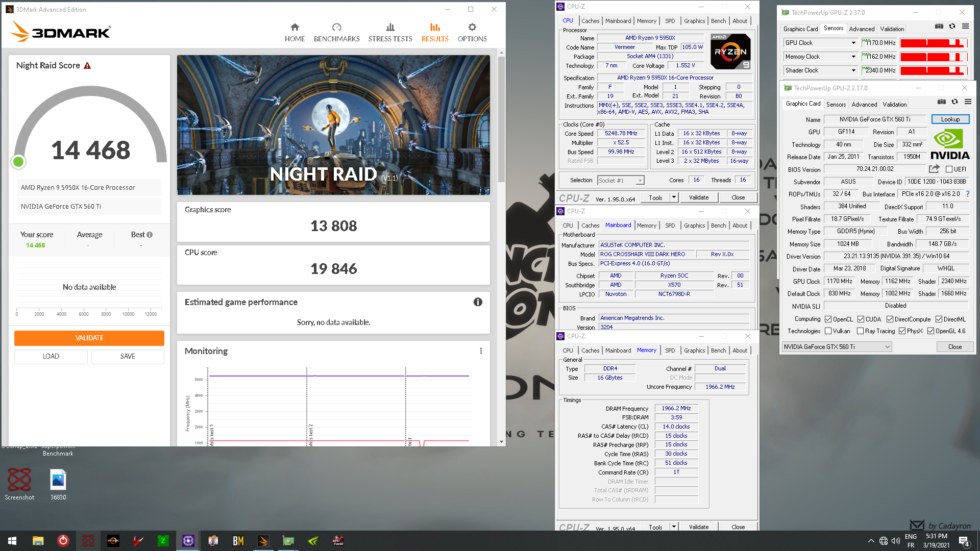Click SAVE button in 3DMark

[x=128, y=356]
